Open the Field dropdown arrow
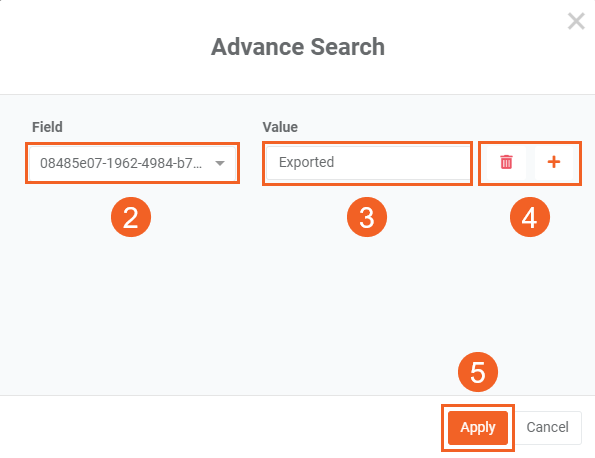The image size is (595, 458). click(x=220, y=163)
